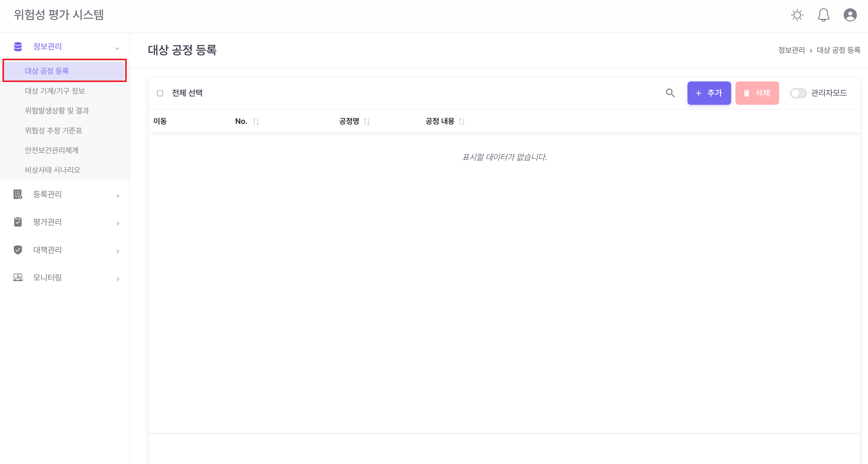Check the 전체 선택 checkbox

pos(160,93)
